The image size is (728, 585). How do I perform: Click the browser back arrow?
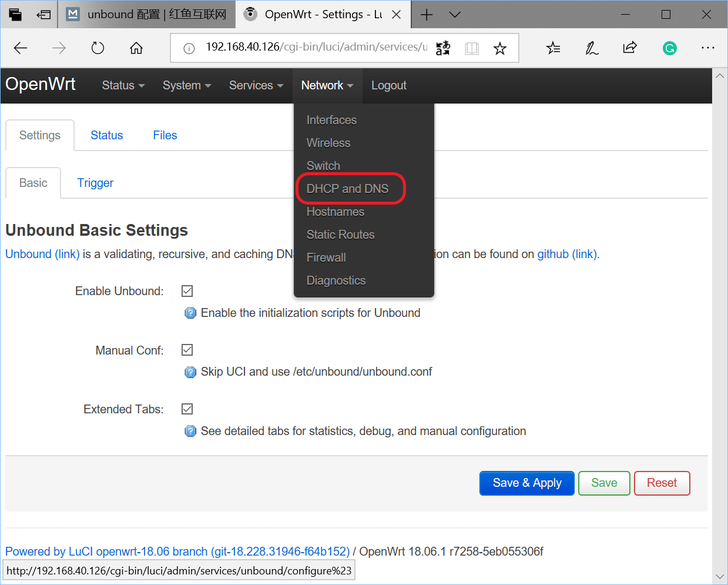(21, 48)
